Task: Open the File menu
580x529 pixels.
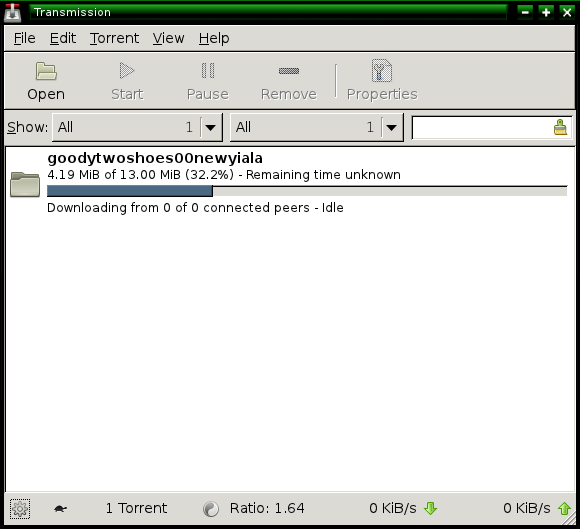Action: point(24,38)
